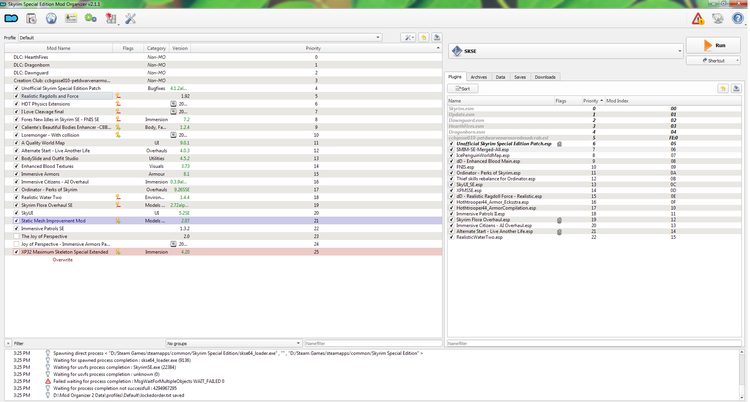Click version icon on Loremonger row

tap(173, 135)
